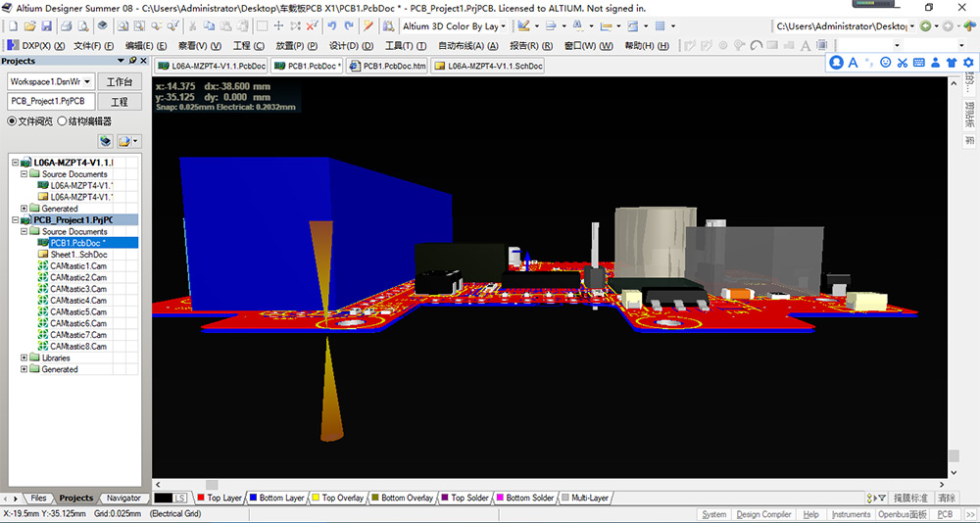Activate the zoom area icon
This screenshot has width=980, height=523.
[x=139, y=26]
